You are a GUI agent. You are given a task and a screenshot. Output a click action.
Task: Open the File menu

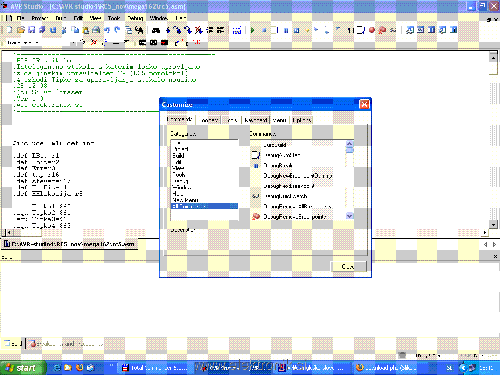(x=21, y=18)
